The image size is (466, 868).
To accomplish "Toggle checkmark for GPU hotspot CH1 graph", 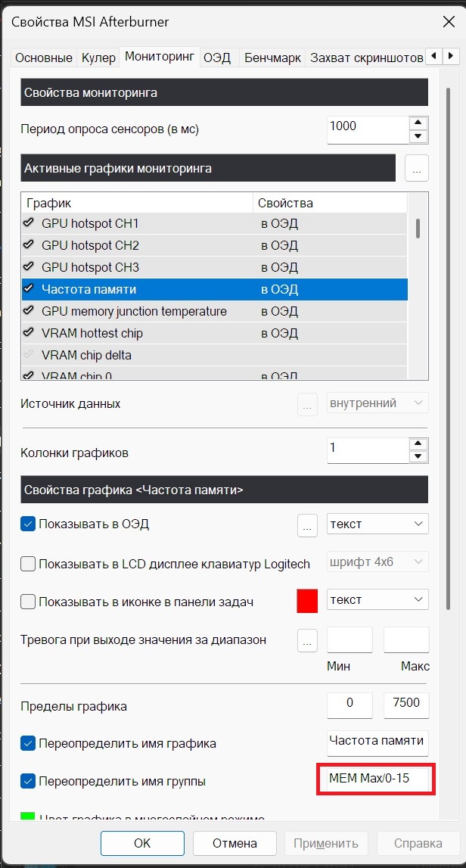I will point(28,223).
